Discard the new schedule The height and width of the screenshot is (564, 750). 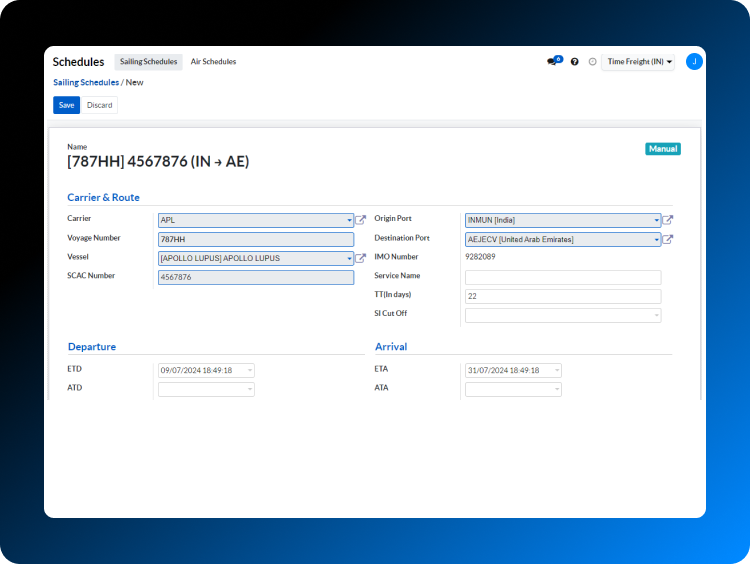[x=99, y=105]
